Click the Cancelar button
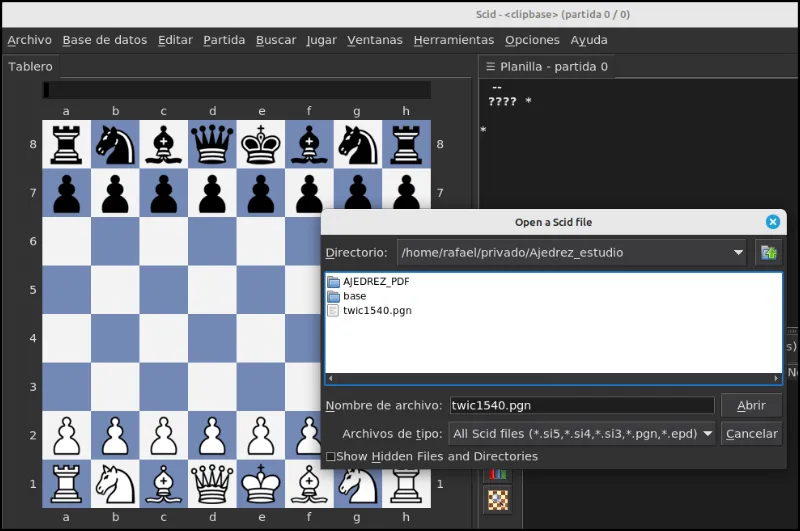800x531 pixels. (752, 434)
